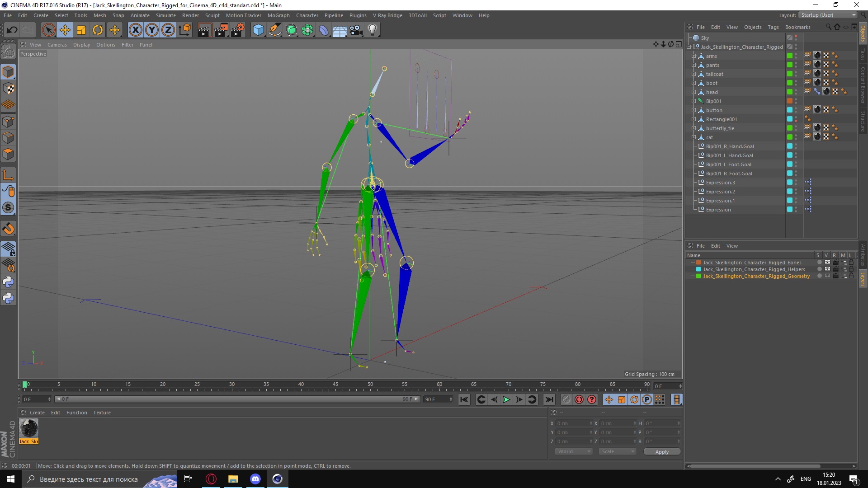This screenshot has width=868, height=488.
Task: Switch to Edges mode
Action: [x=8, y=138]
